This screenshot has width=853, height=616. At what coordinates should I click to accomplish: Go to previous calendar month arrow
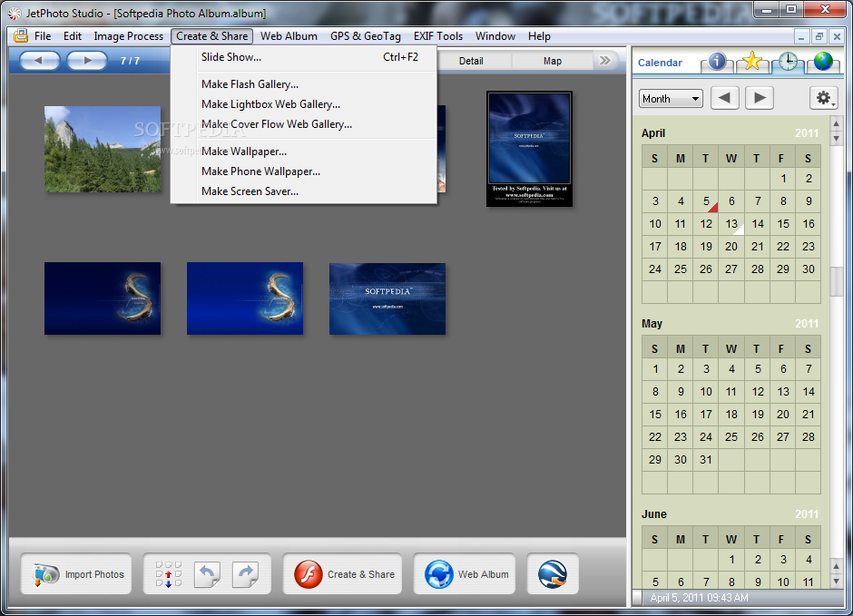[x=725, y=98]
